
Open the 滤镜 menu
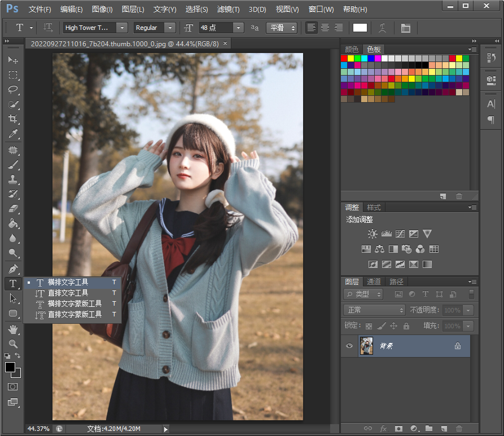click(x=227, y=9)
